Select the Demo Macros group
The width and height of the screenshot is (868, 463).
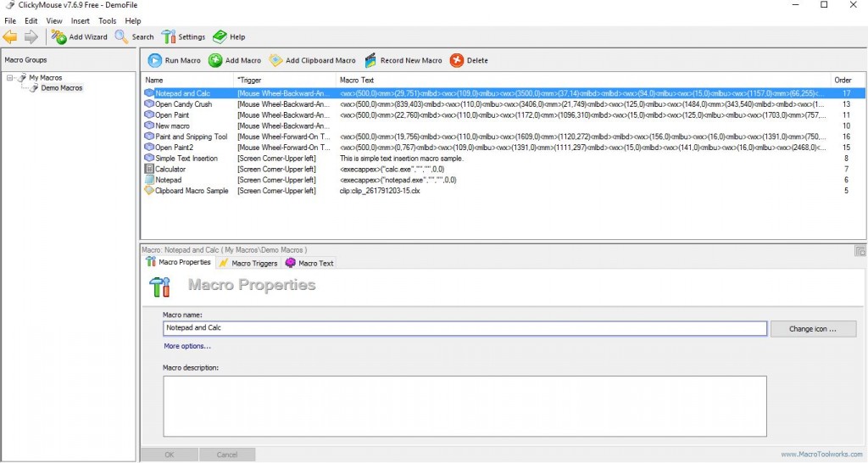61,88
